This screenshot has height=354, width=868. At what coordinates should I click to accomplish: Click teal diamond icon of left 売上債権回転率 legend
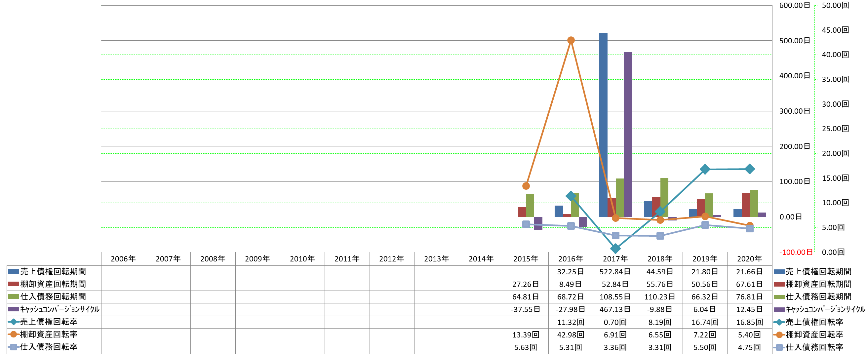click(14, 322)
